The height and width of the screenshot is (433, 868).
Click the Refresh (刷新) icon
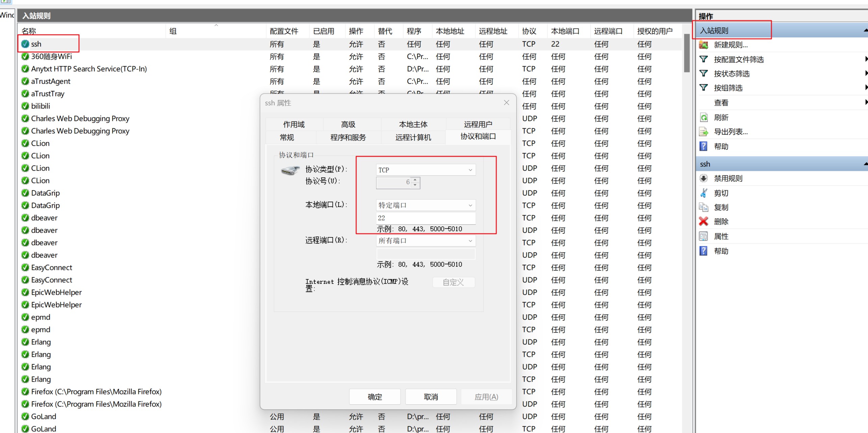[x=704, y=118]
